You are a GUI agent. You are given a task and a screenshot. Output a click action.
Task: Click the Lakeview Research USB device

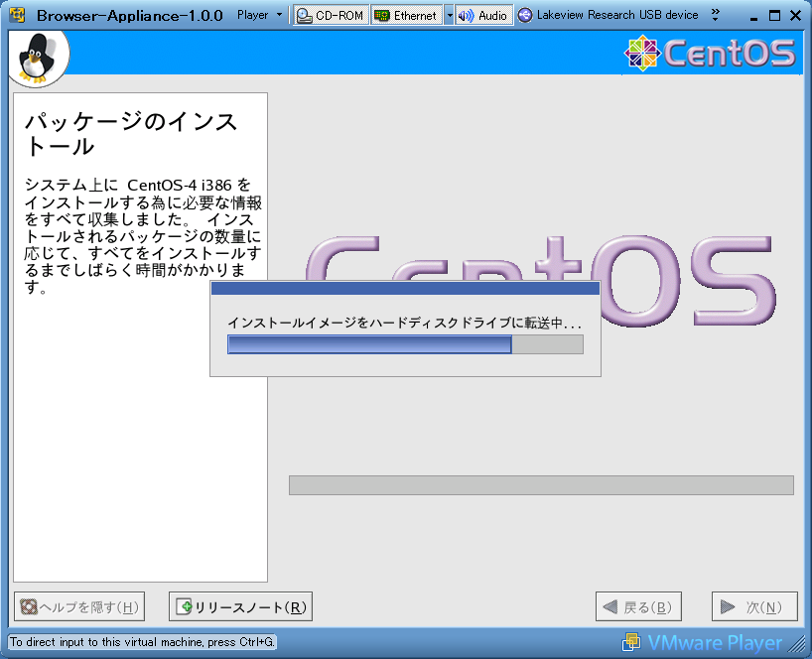pyautogui.click(x=608, y=16)
